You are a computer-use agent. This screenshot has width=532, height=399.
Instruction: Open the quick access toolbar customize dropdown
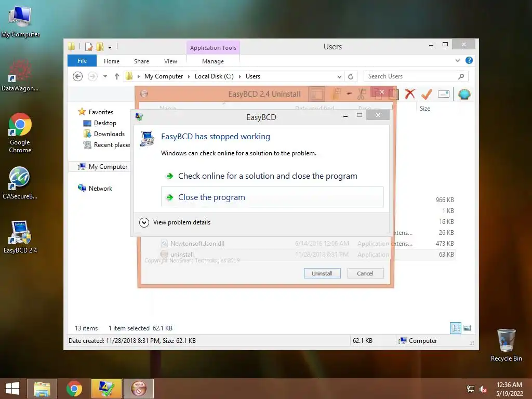110,47
